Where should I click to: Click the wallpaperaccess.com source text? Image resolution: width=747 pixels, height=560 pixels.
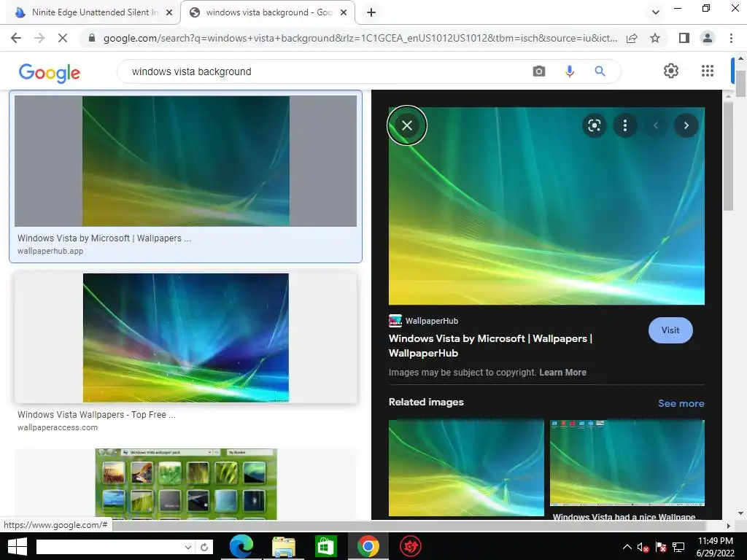tap(58, 427)
